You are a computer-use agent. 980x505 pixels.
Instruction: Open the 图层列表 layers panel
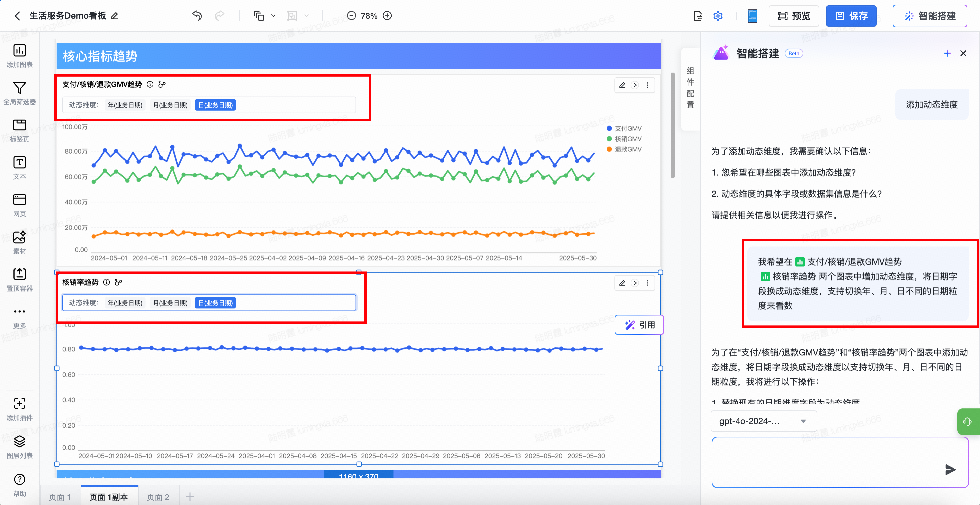tap(19, 441)
